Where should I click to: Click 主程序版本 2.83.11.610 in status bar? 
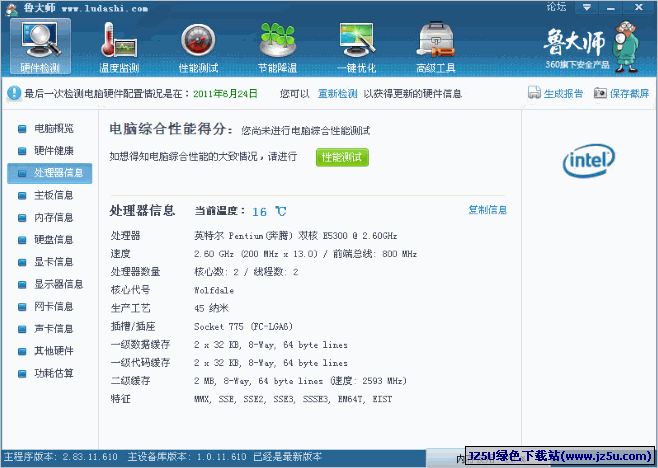tap(60, 457)
